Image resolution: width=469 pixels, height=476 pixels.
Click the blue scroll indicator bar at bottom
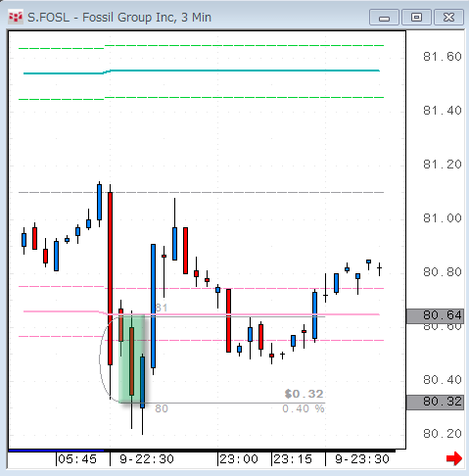[x=56, y=451]
